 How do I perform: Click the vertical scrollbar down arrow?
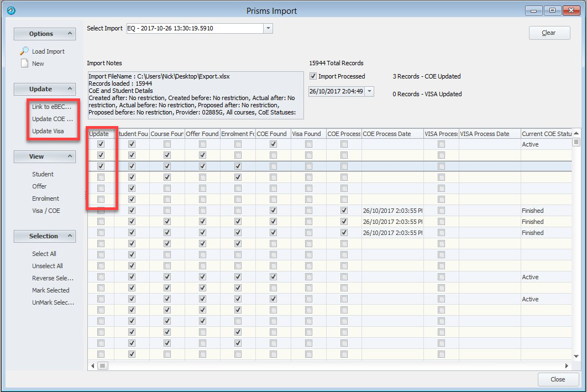(576, 357)
